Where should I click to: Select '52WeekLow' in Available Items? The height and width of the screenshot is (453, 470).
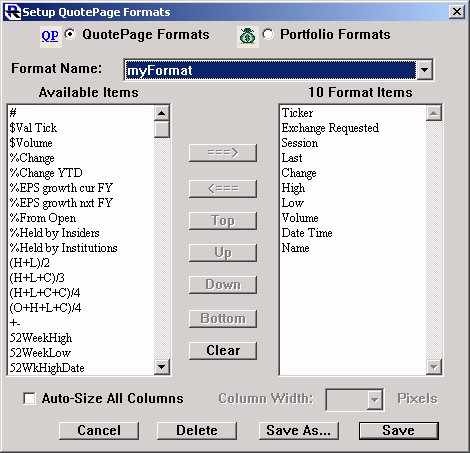point(81,353)
